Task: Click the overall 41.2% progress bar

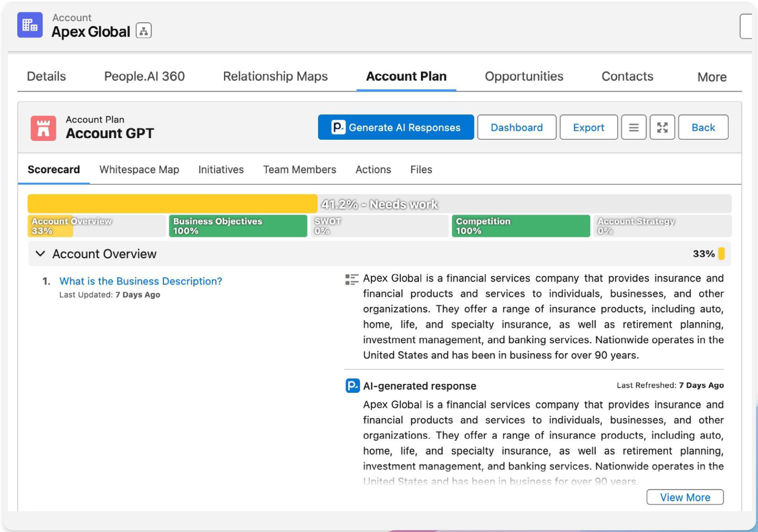Action: pos(380,204)
